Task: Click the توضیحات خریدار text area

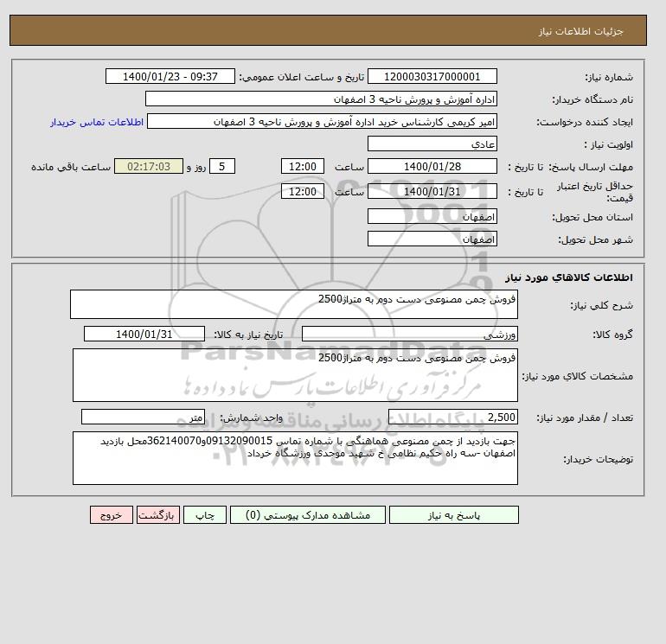Action: click(x=295, y=458)
